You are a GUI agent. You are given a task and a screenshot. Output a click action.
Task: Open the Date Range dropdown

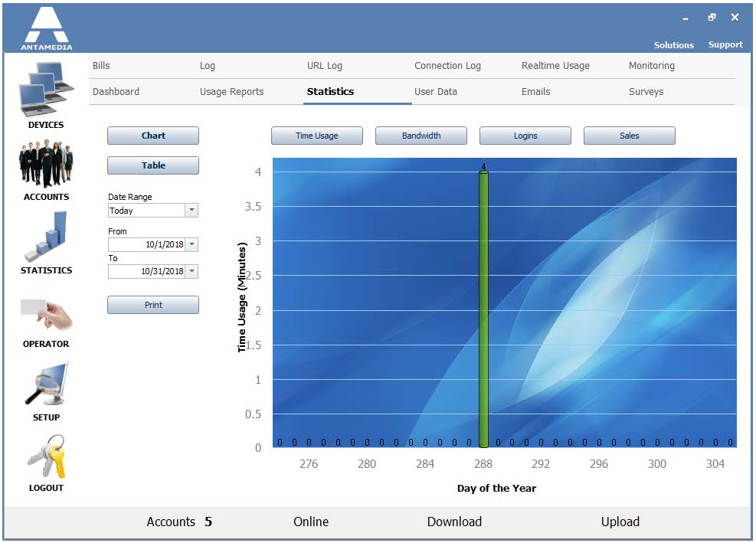(192, 211)
